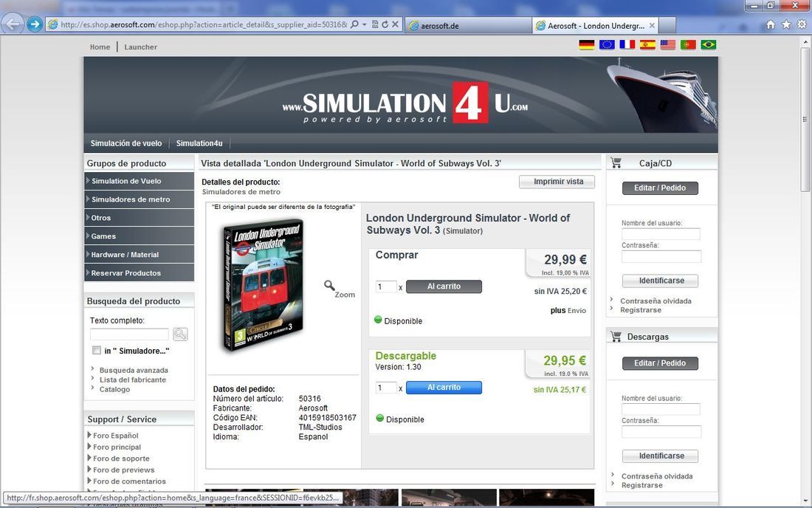Switch to the aerosoft.de tab
The height and width of the screenshot is (508, 812).
pos(467,25)
